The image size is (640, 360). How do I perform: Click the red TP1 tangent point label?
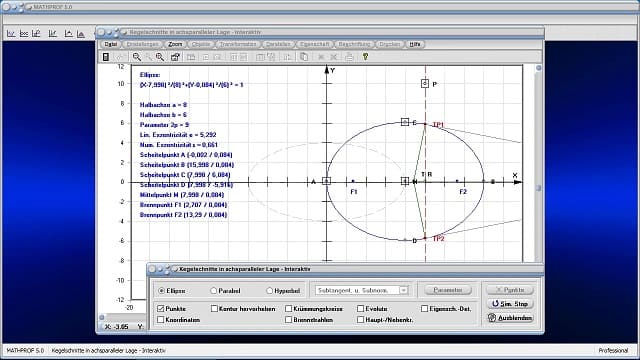[x=438, y=125]
